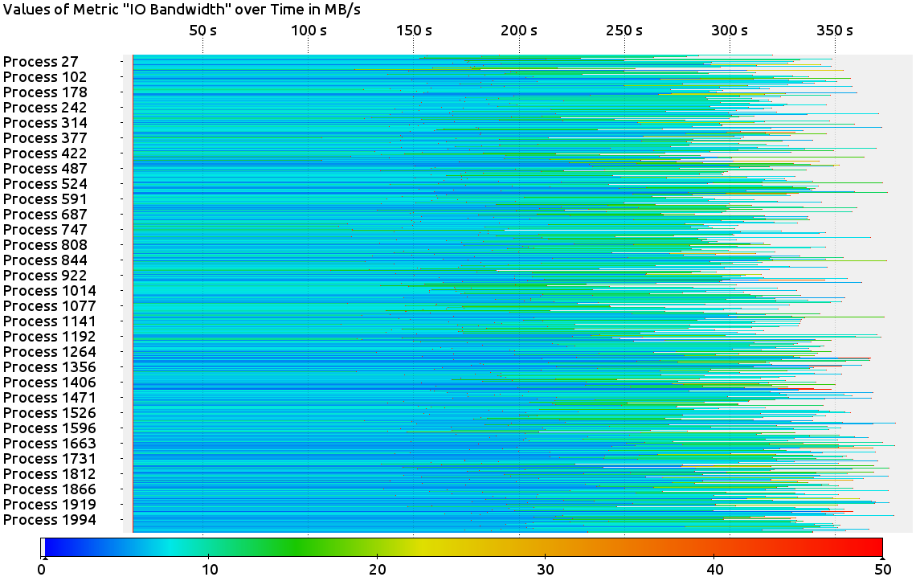Grab the minimum handle of color scale
The width and height of the screenshot is (924, 577).
pos(45,557)
